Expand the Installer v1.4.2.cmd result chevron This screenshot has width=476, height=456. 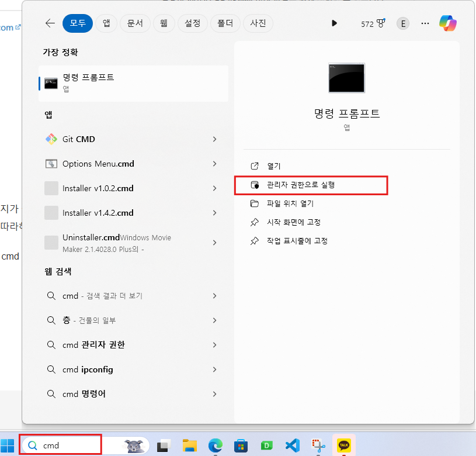pyautogui.click(x=214, y=213)
